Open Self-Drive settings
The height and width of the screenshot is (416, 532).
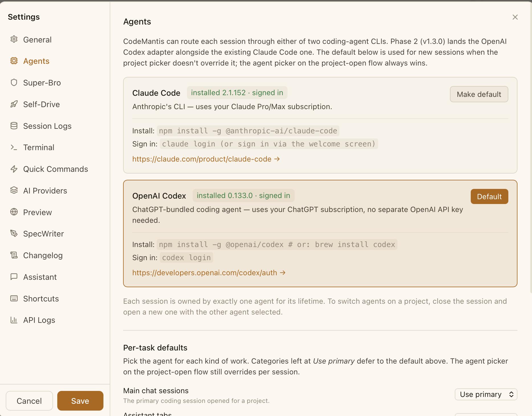tap(41, 104)
